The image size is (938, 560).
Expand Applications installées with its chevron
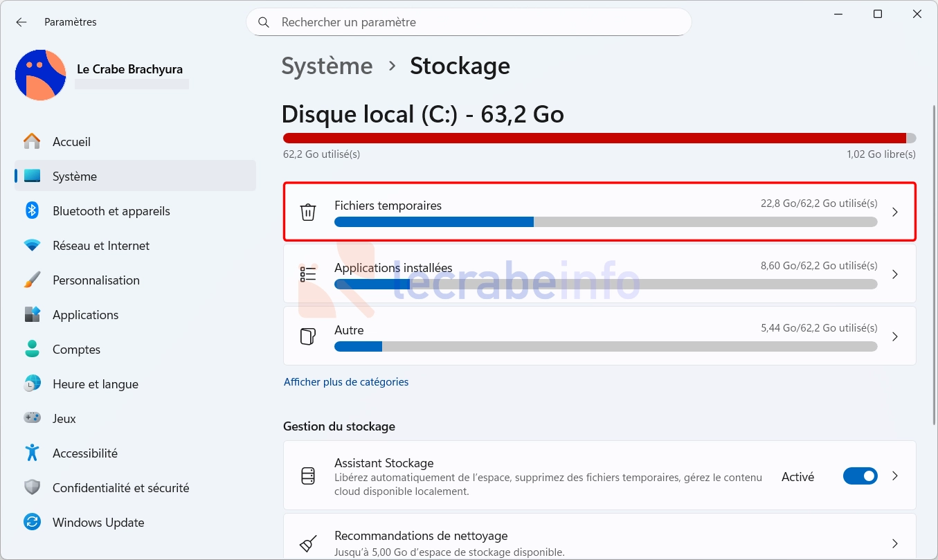(x=895, y=274)
